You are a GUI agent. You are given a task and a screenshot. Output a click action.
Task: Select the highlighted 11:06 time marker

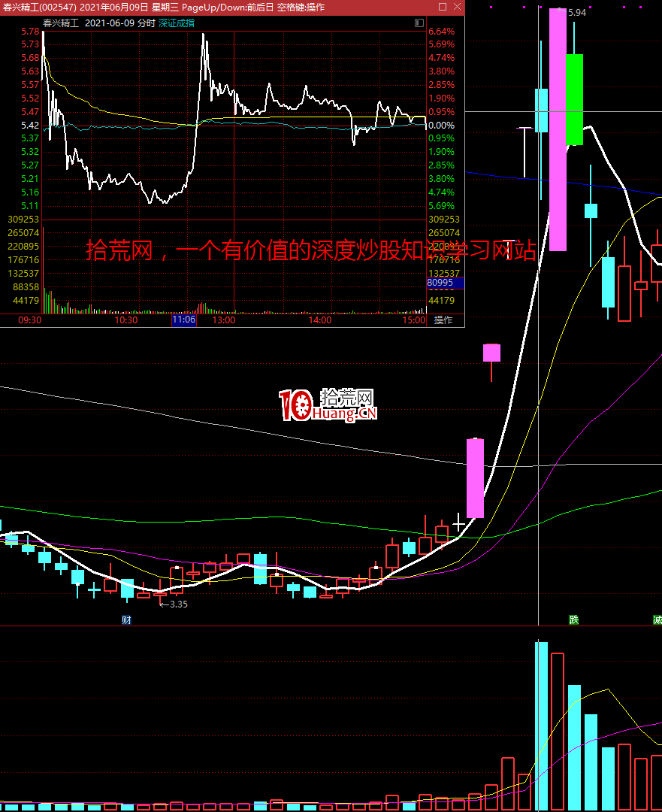[184, 320]
